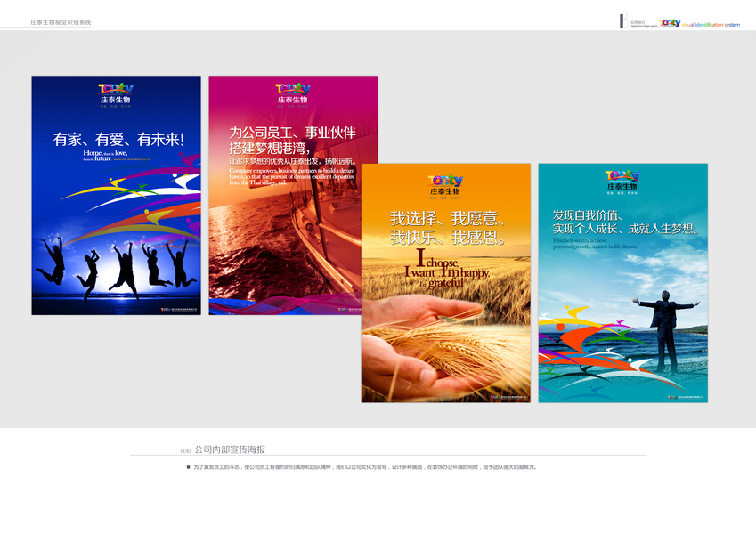This screenshot has height=534, width=756.
Task: Click the Tonty logo on the magenta poster
Action: pyautogui.click(x=293, y=94)
